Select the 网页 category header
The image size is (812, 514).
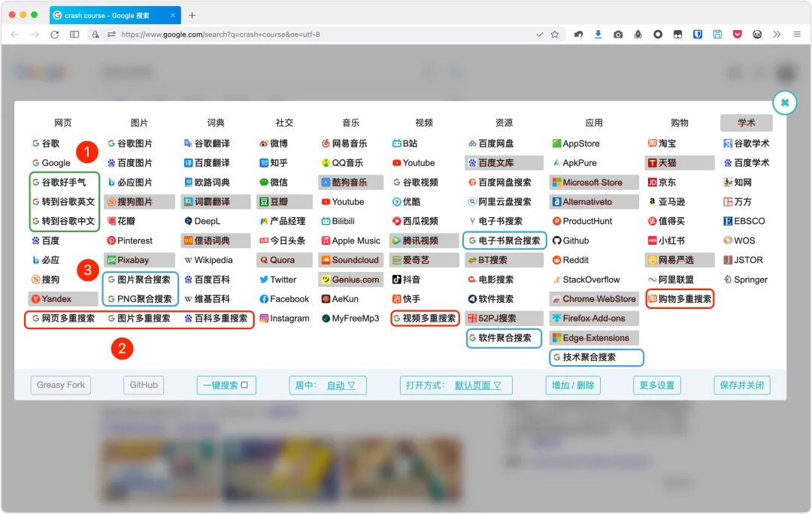(x=62, y=122)
